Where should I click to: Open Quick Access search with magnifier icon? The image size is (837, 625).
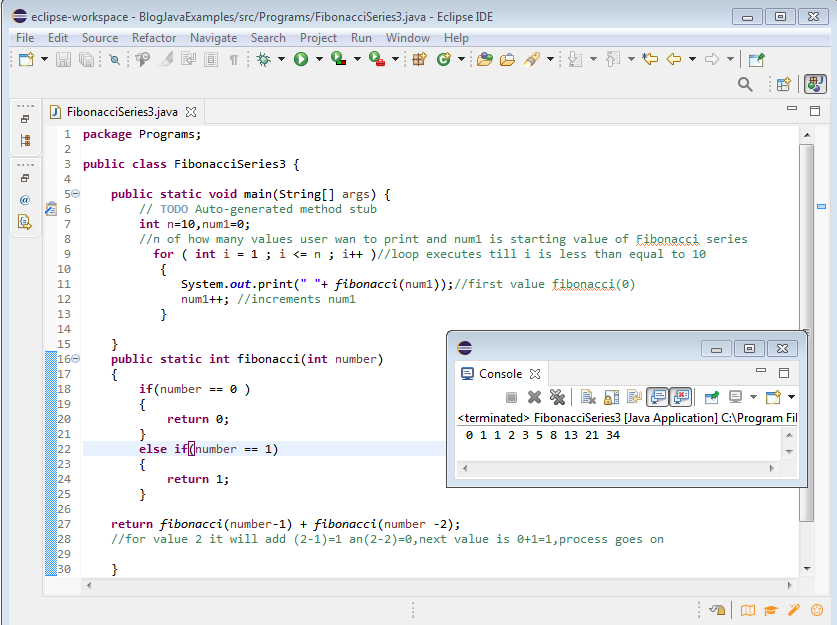coord(745,84)
